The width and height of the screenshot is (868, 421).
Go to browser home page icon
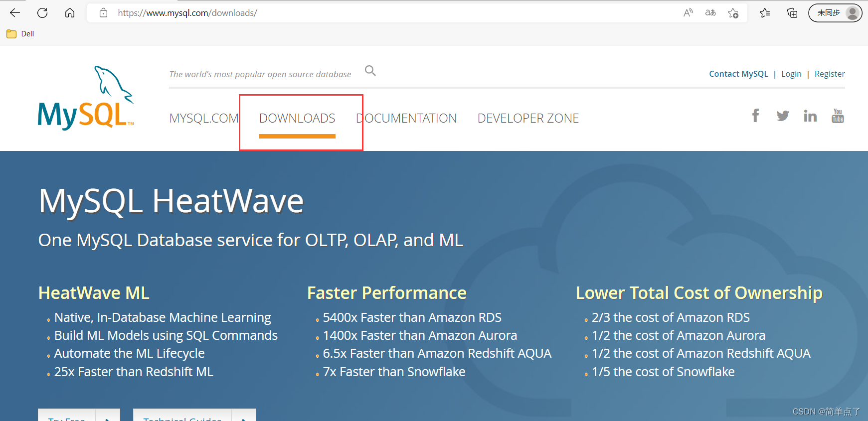[x=70, y=13]
